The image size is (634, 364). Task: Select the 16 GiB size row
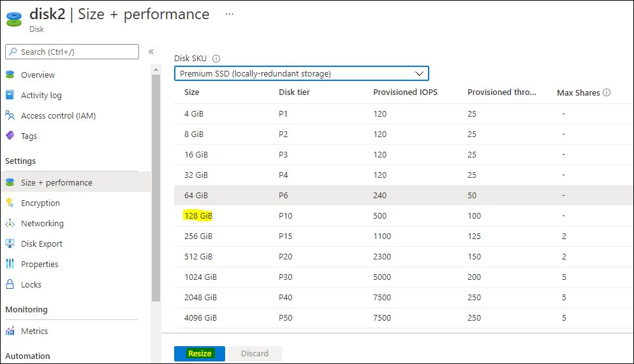click(404, 155)
